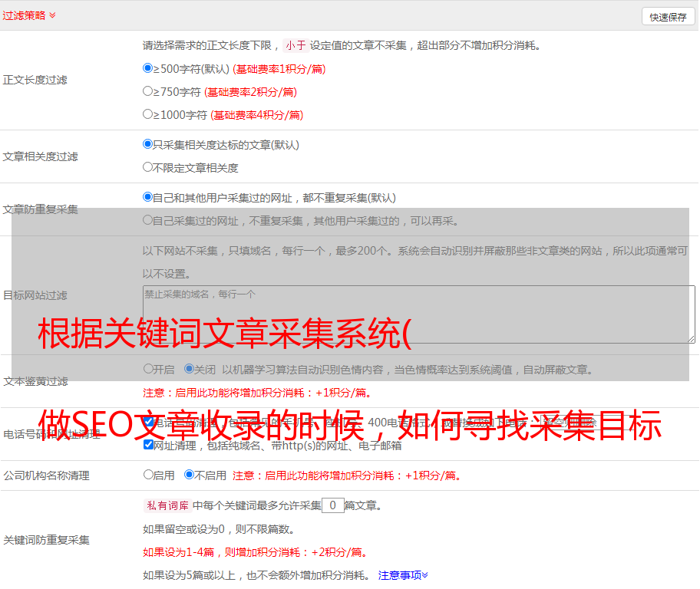Toggle the 电话号码清理 checkbox
700x589 pixels.
point(148,422)
